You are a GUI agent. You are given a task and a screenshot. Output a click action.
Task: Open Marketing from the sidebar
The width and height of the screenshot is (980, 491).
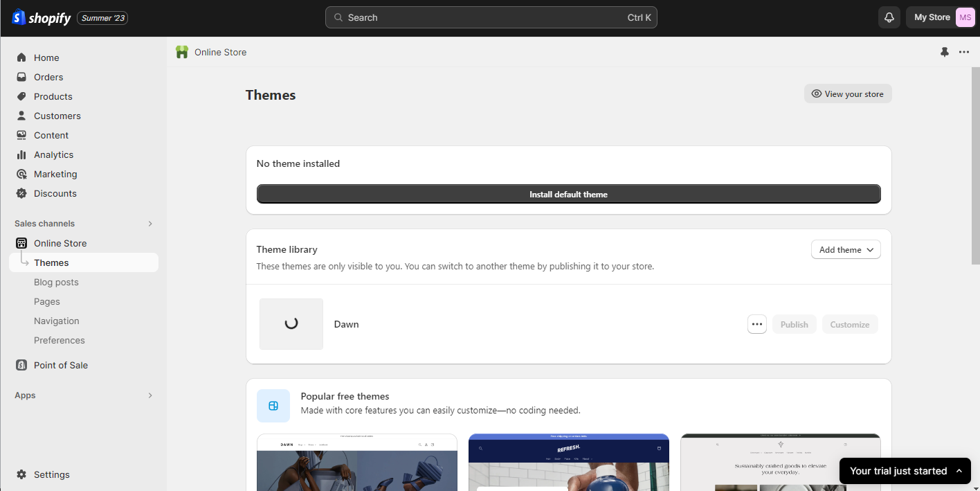[55, 174]
